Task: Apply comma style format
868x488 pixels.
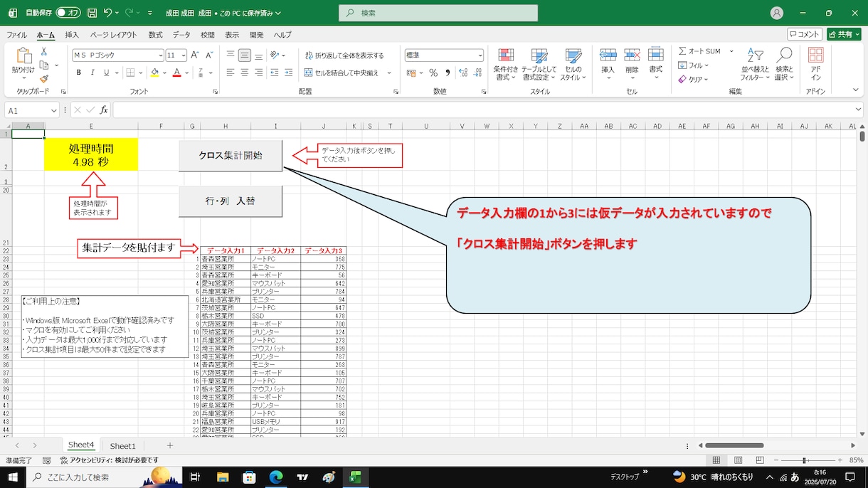Action: pos(447,73)
